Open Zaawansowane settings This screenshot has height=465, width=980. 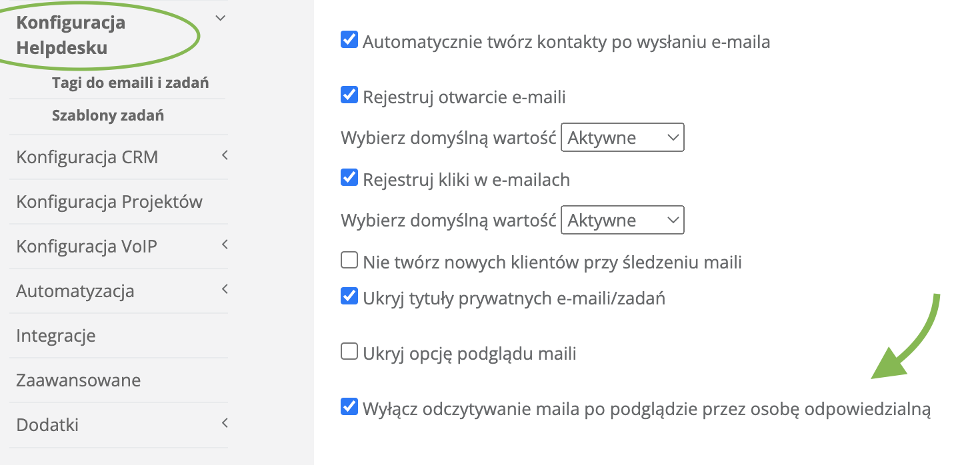[79, 380]
